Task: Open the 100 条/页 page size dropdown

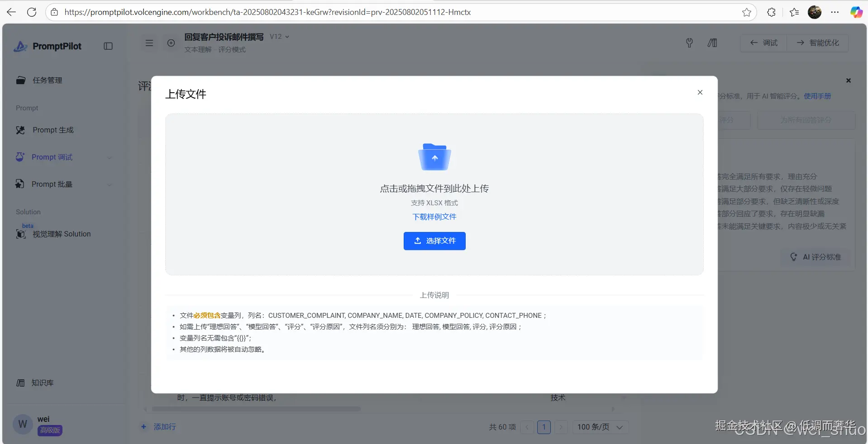Action: [600, 426]
